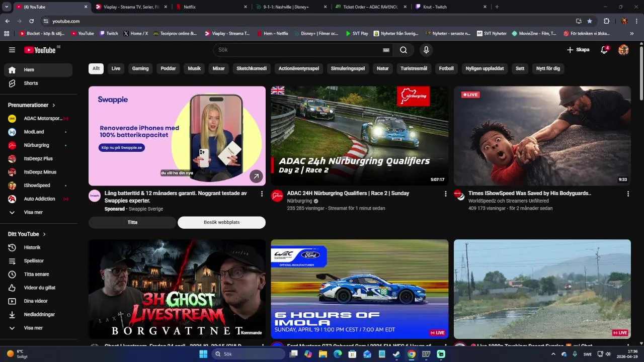This screenshot has width=644, height=362.
Task: Show more bookmarks with overflow chevron
Action: click(632, 34)
